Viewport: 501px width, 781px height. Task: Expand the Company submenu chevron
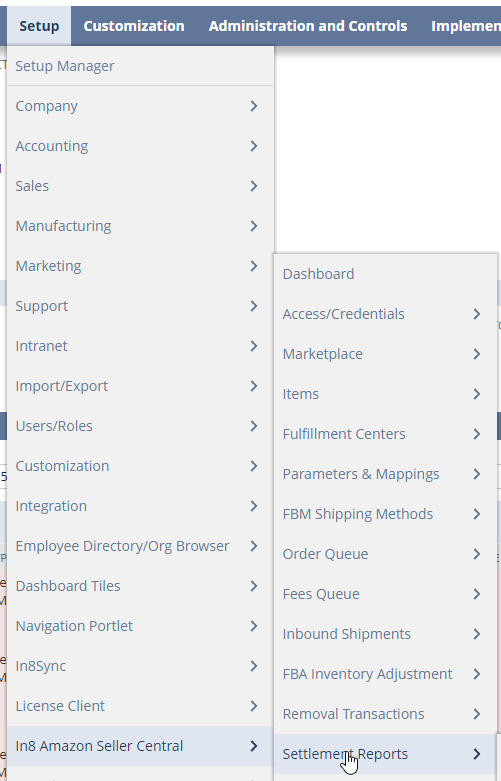[x=253, y=106]
